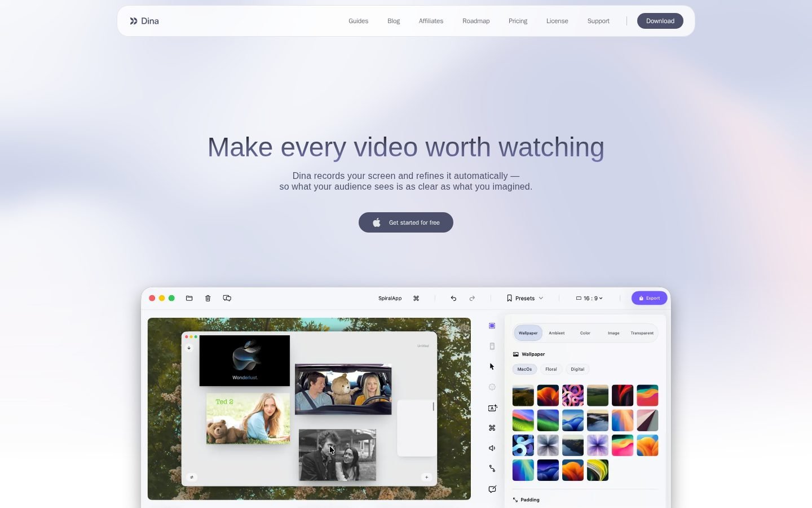
Task: Open the auto captions text icon
Action: coord(492,408)
